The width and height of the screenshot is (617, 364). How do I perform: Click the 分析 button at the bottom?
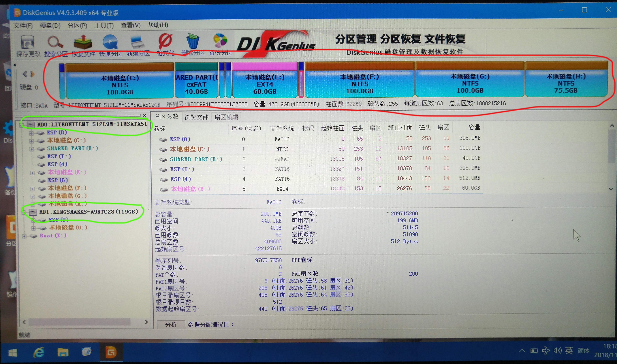pos(171,324)
